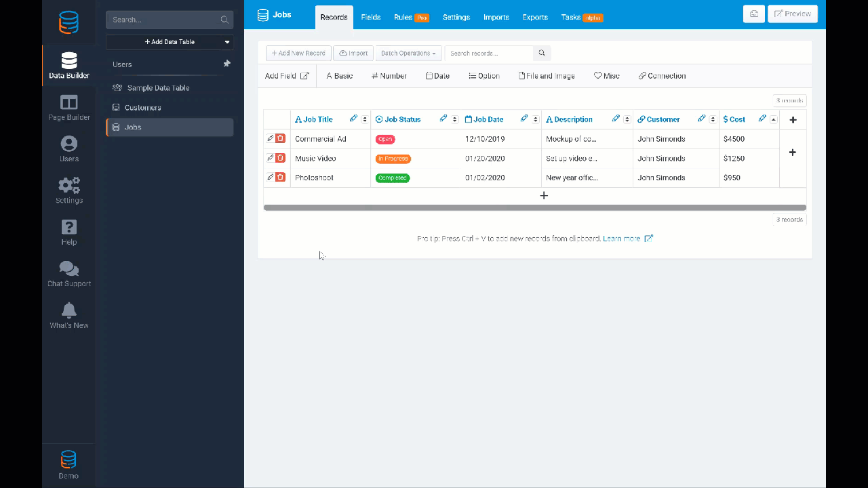This screenshot has width=868, height=488.
Task: Click the Import button
Action: [353, 53]
